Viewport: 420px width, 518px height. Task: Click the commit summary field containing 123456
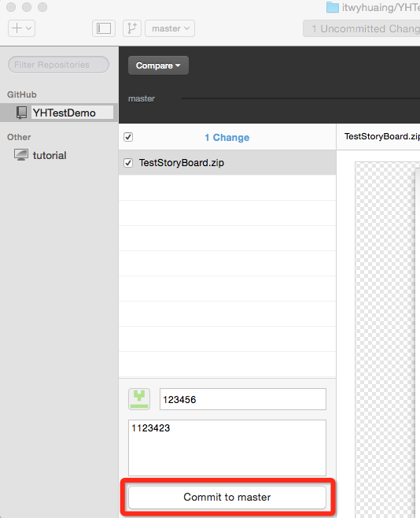point(243,399)
